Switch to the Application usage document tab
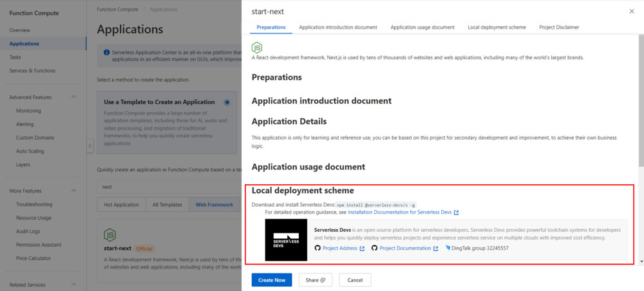The width and height of the screenshot is (644, 291). coord(422,27)
